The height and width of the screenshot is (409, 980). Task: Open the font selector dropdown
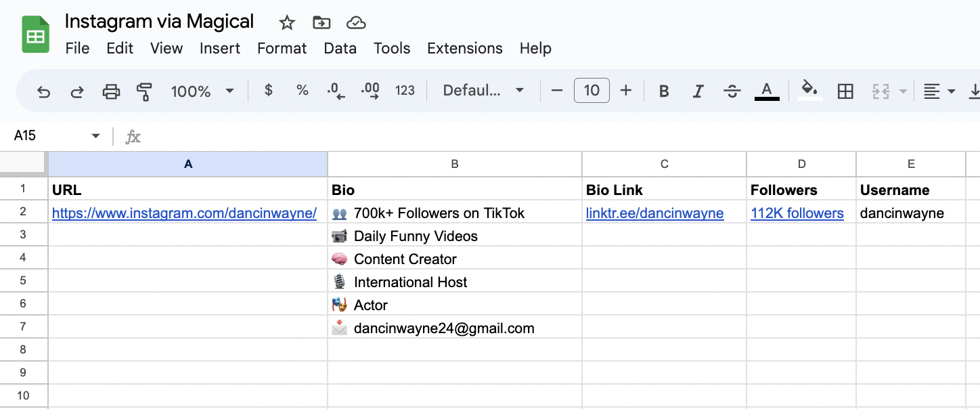coord(483,90)
